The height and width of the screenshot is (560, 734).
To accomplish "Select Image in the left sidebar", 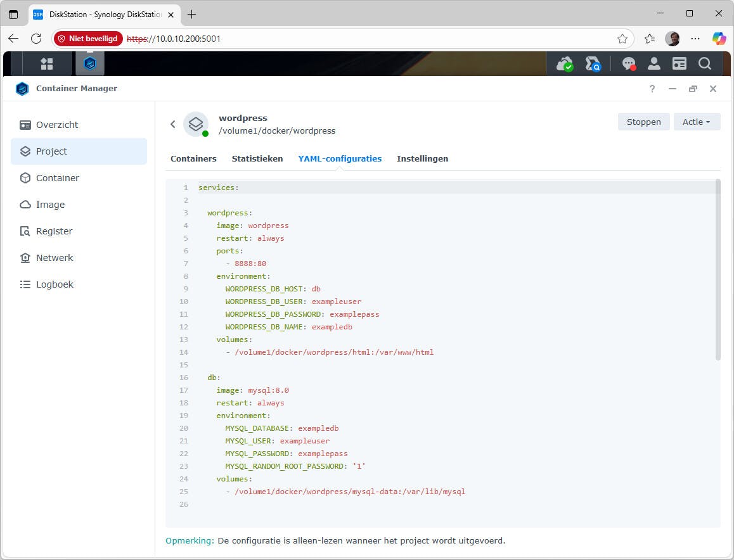I will [x=50, y=205].
